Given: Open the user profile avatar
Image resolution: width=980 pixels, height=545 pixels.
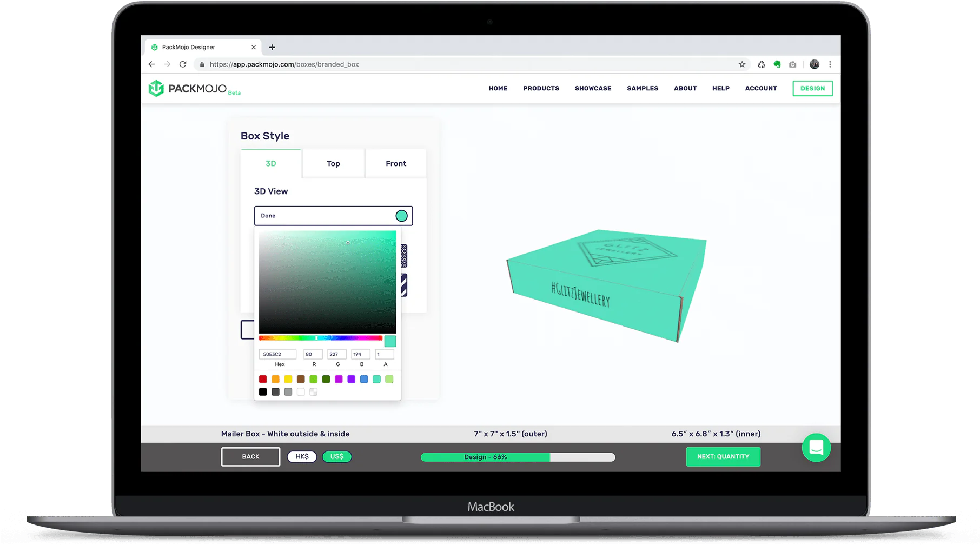Looking at the screenshot, I should click(815, 64).
